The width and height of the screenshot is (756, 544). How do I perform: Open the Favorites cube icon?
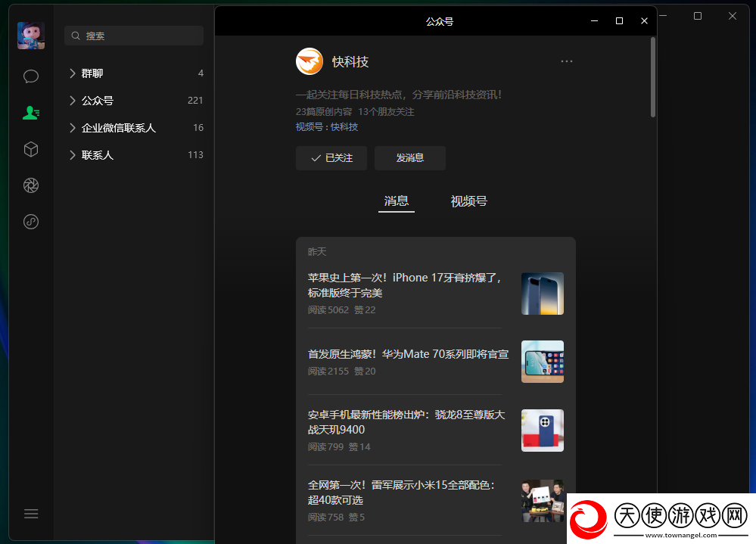click(31, 149)
